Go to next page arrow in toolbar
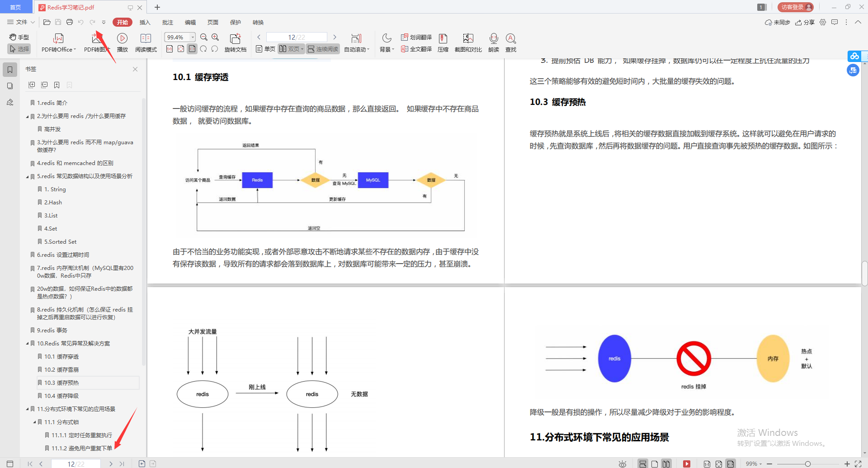This screenshot has width=868, height=468. coord(335,37)
